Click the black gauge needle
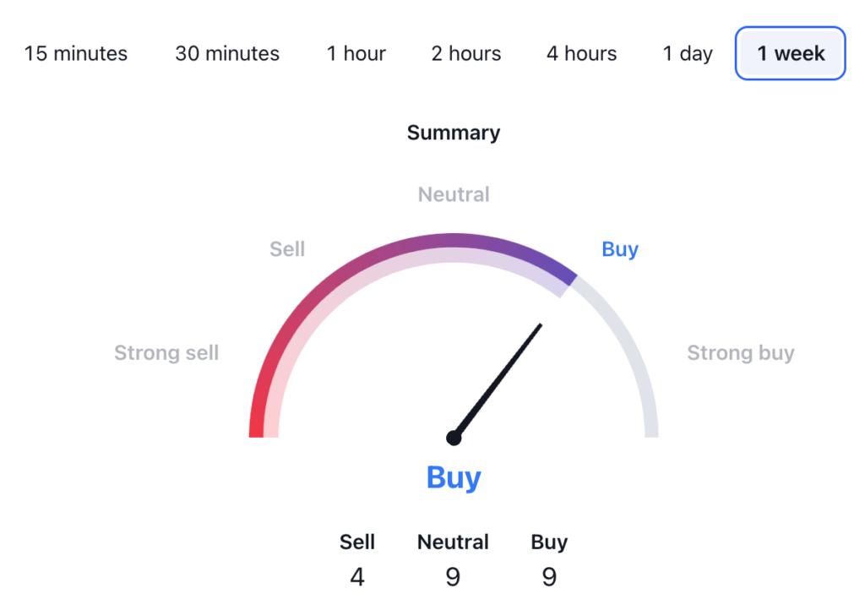865x616 pixels. point(498,379)
